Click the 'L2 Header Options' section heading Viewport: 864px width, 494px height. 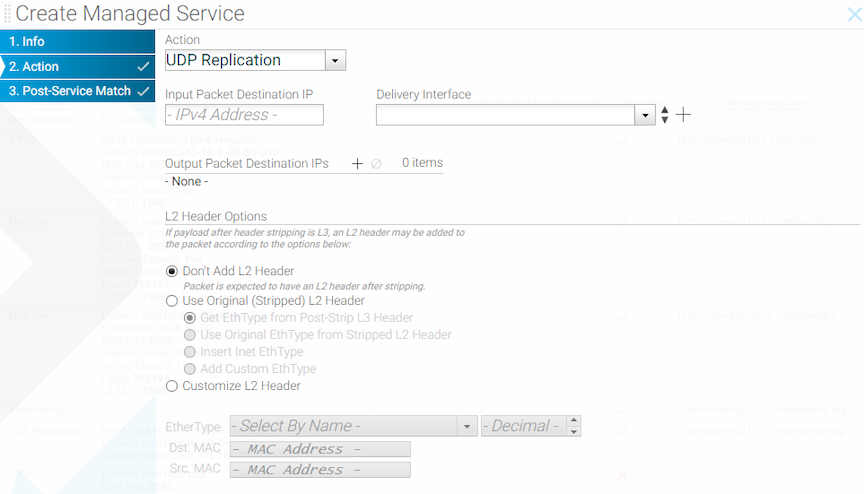(216, 216)
